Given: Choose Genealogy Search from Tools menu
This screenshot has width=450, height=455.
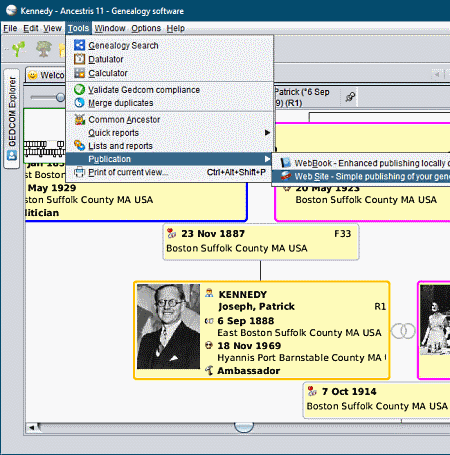Looking at the screenshot, I should pos(170,45).
